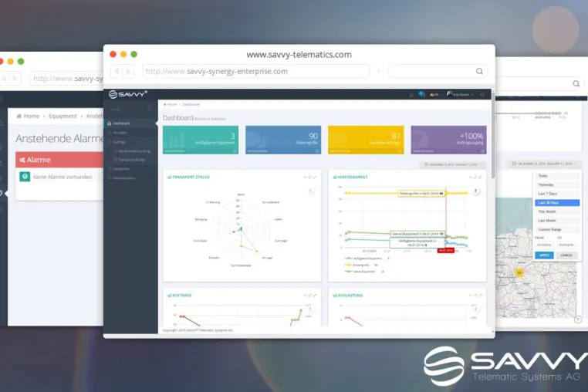
Task: Click the export button in the Aufträge chart
Action: pyautogui.click(x=310, y=309)
